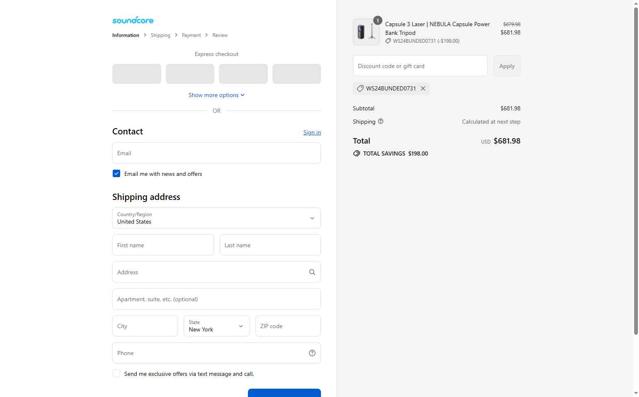Focus the Discount code or gift card field

420,66
